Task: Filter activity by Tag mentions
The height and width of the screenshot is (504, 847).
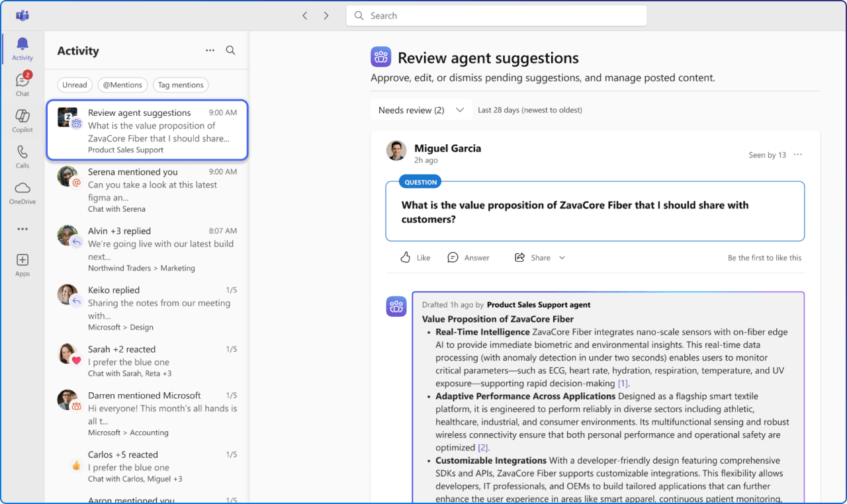Action: 181,85
